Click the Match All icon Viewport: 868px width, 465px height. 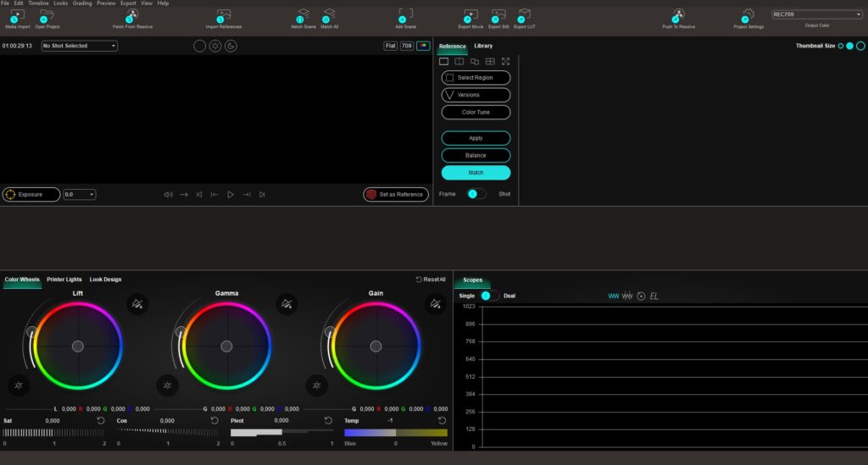[329, 16]
